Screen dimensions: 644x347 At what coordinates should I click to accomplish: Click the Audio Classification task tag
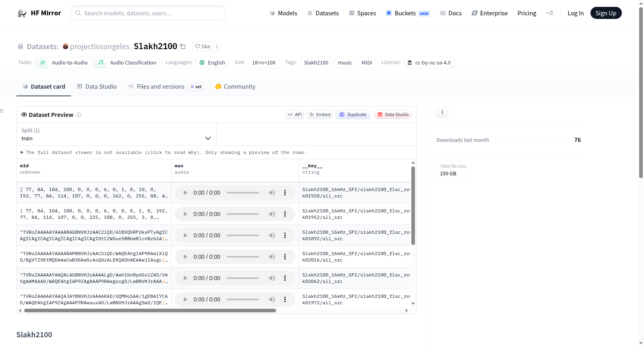(x=127, y=62)
